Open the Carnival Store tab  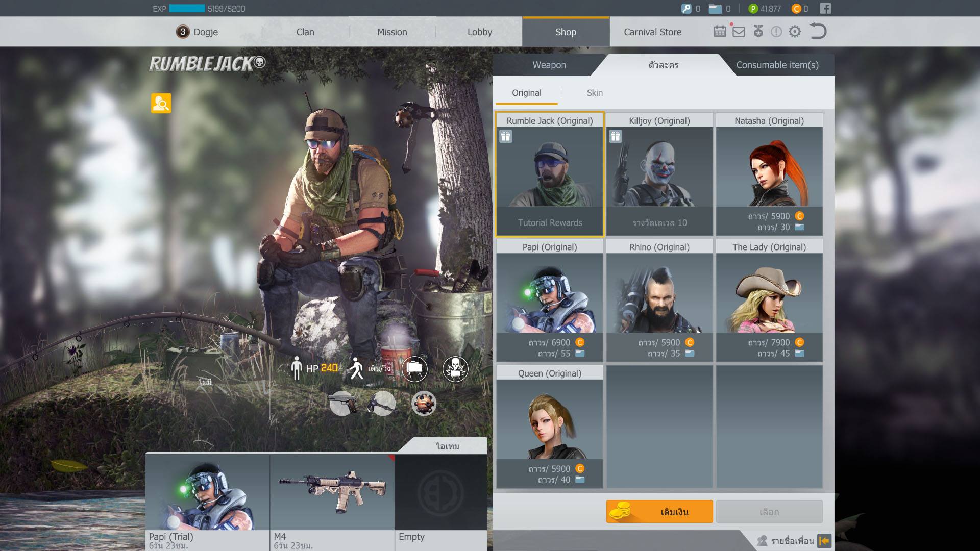click(653, 32)
